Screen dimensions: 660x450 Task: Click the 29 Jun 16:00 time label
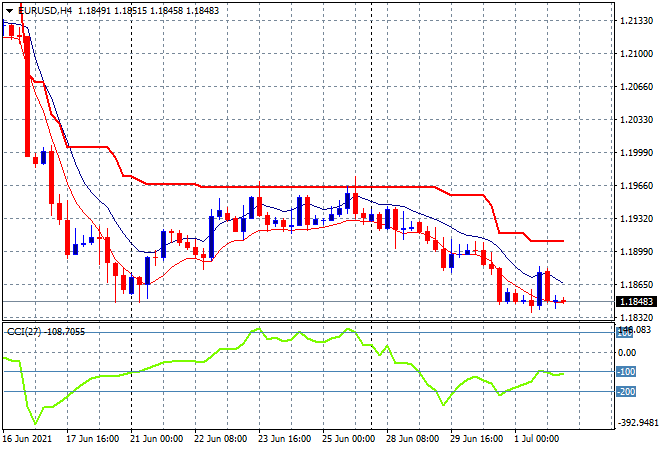[x=476, y=439]
